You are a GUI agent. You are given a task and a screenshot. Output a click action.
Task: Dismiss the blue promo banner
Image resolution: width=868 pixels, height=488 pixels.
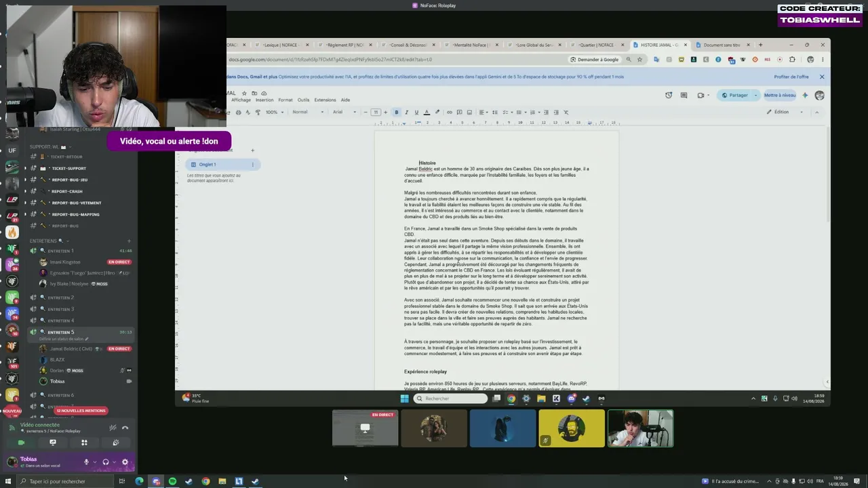822,77
